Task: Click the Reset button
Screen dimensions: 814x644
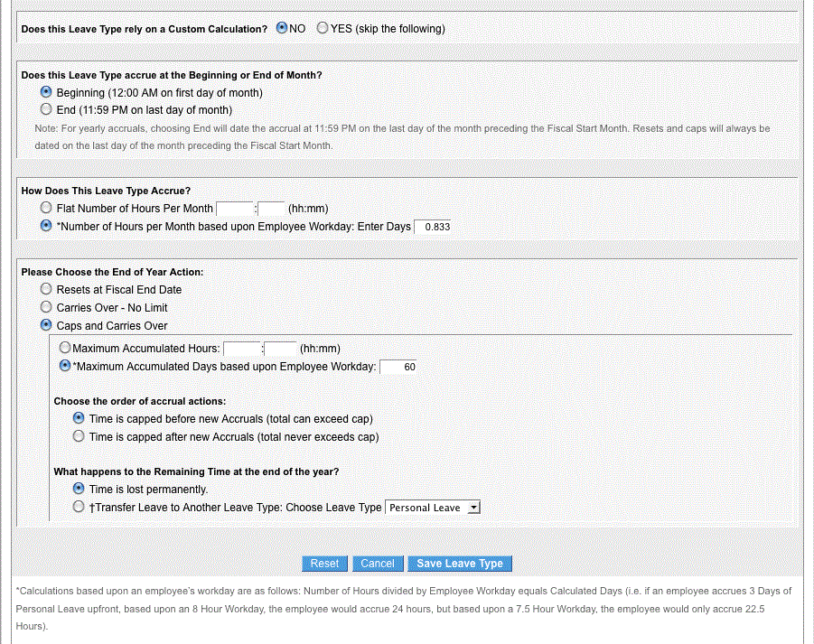Action: click(324, 564)
